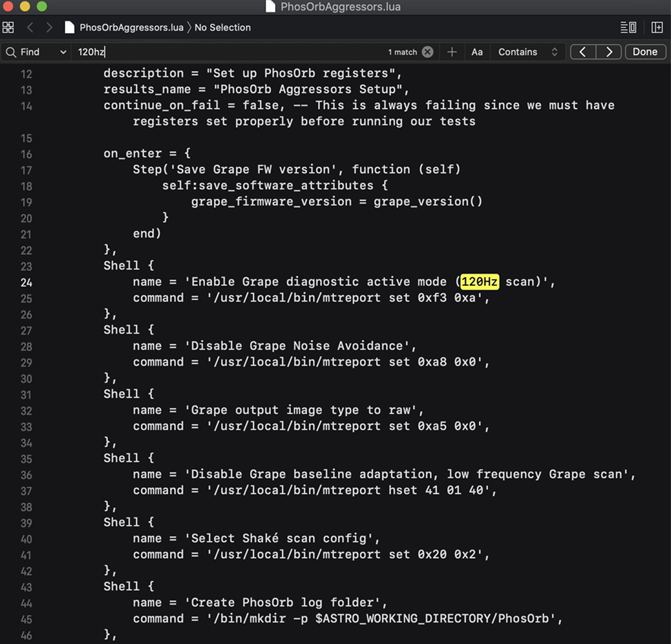Viewport: 671px width, 644px height.
Task: Go back in file history
Action: pos(30,28)
